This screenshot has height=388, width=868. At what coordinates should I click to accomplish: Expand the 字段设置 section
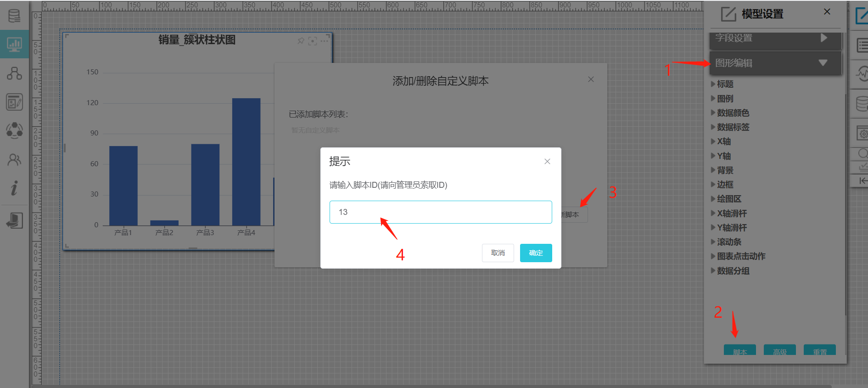[775, 38]
